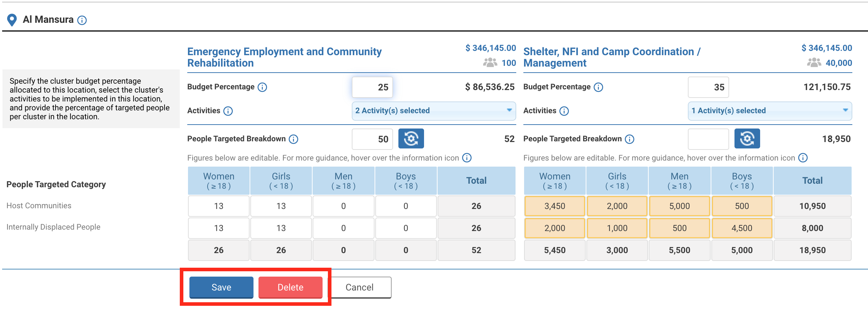The height and width of the screenshot is (309, 868).
Task: Click the 5,500 Men column total
Action: click(679, 250)
